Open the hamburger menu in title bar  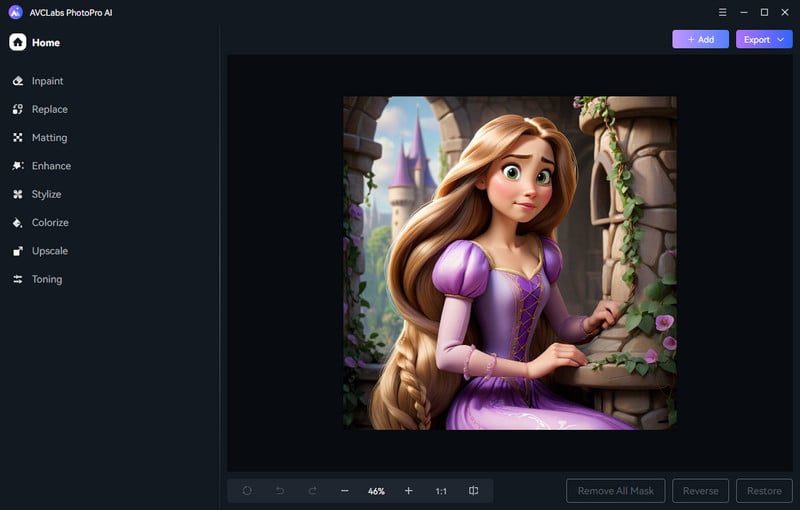click(x=722, y=12)
